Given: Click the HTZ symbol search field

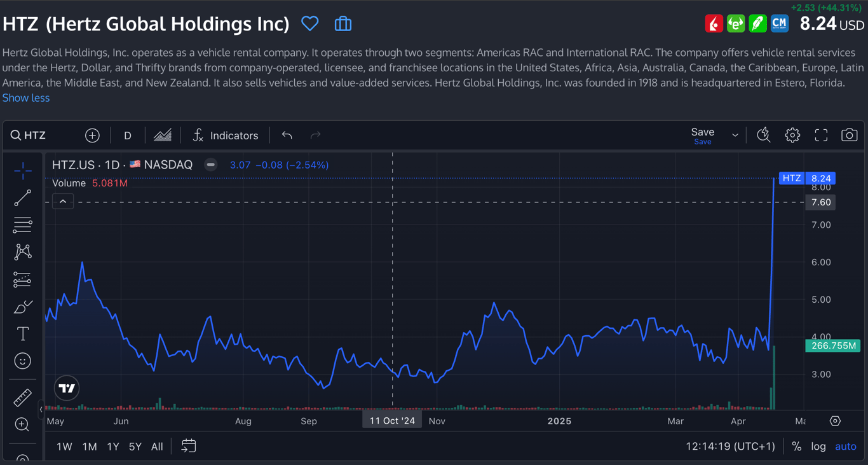Looking at the screenshot, I should tap(35, 135).
